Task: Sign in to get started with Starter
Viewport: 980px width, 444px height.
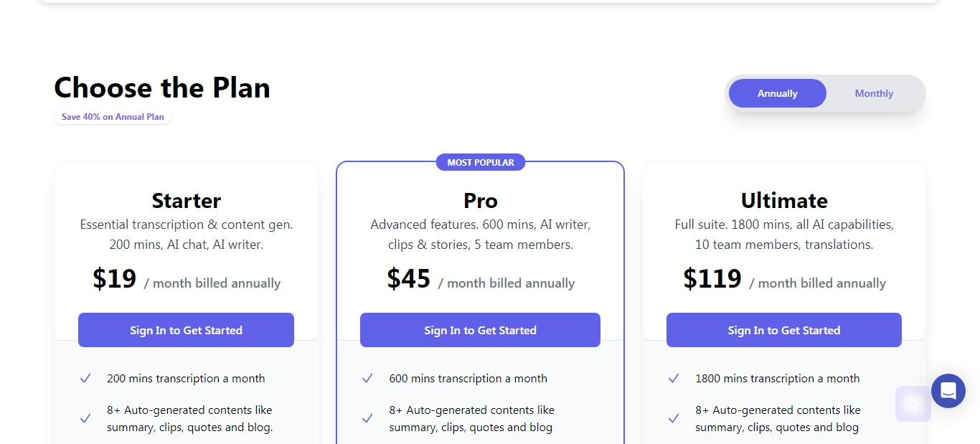Action: click(x=186, y=330)
